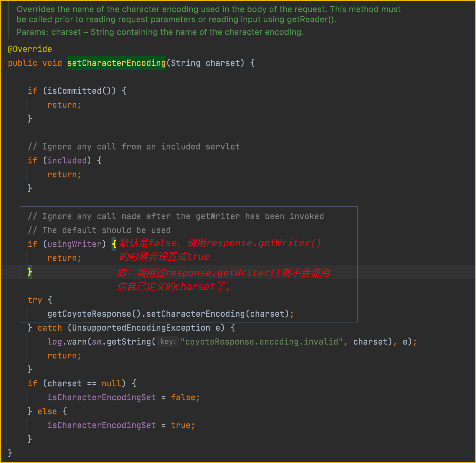Click the 'Params: charset' doc line
Viewport: 476px width, 463px height.
tap(160, 32)
